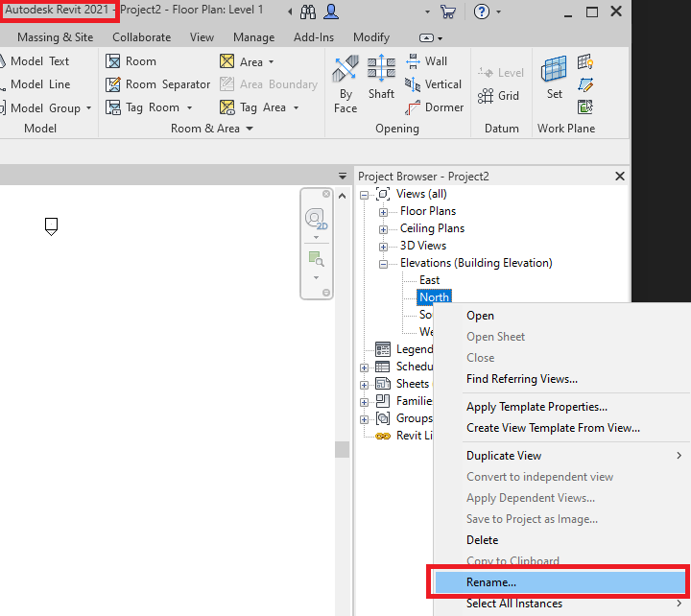Click the Show work plane icon
Screen dimensions: 691x616
click(585, 61)
